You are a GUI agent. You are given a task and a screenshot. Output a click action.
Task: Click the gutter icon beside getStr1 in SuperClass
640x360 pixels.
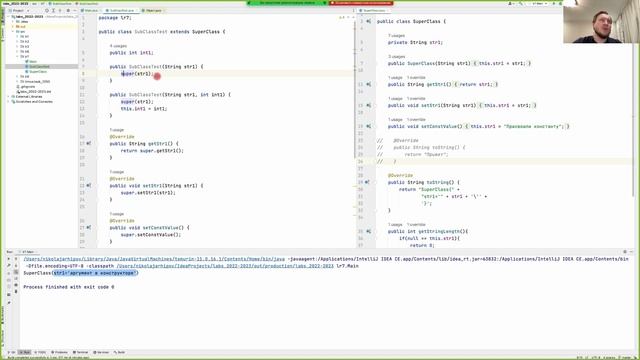[x=369, y=84]
